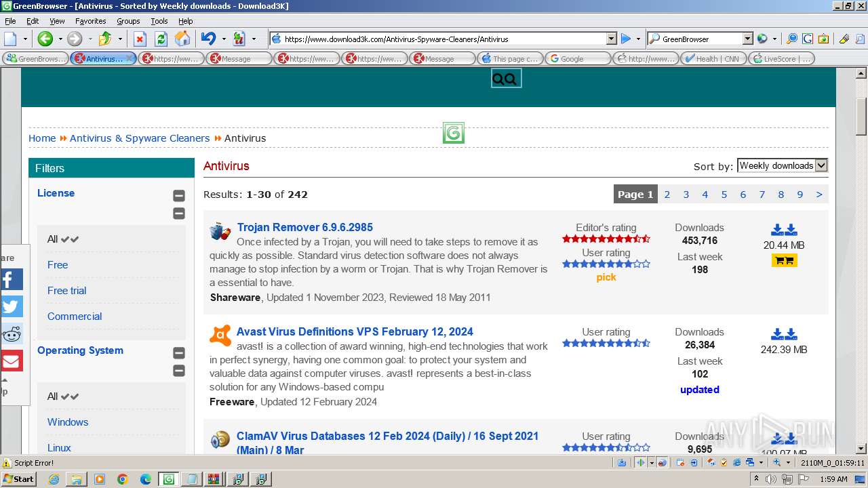Open the Home page icon
The height and width of the screenshot is (488, 868).
(x=182, y=39)
